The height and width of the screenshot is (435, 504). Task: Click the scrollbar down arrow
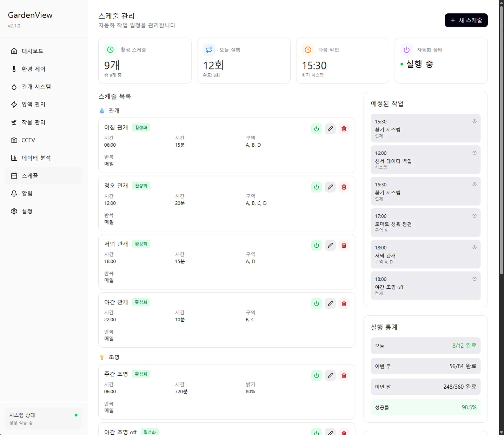(x=501, y=432)
